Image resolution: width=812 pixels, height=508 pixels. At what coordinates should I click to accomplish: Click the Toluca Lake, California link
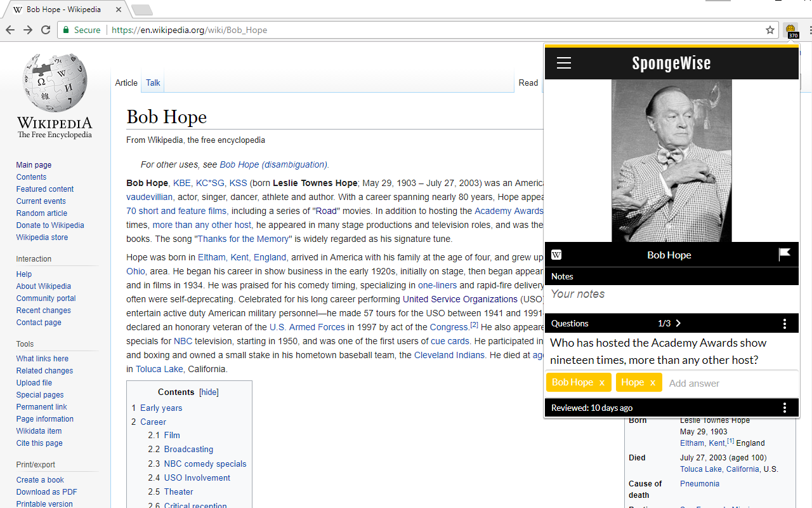pyautogui.click(x=159, y=368)
